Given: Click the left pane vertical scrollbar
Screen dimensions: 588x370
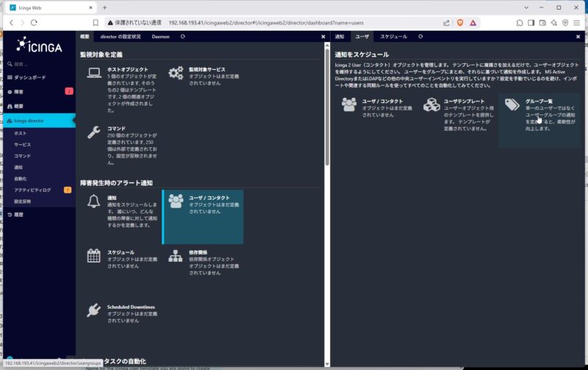Looking at the screenshot, I should pos(327,106).
